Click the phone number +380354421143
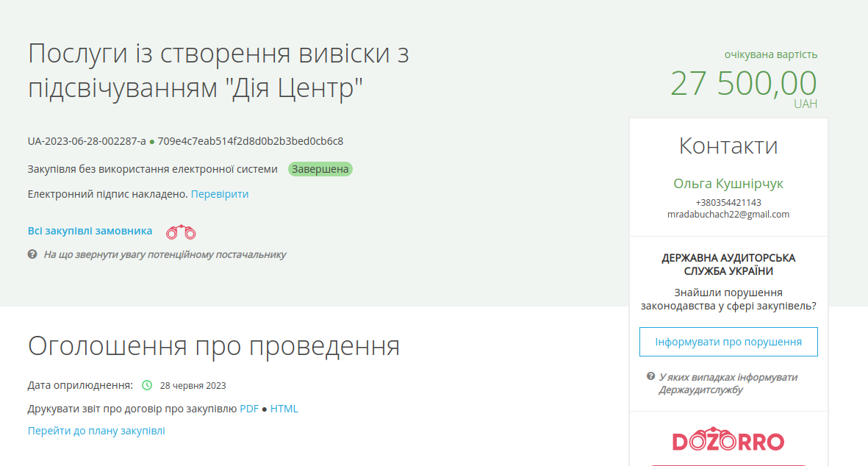The width and height of the screenshot is (868, 466). pyautogui.click(x=728, y=202)
